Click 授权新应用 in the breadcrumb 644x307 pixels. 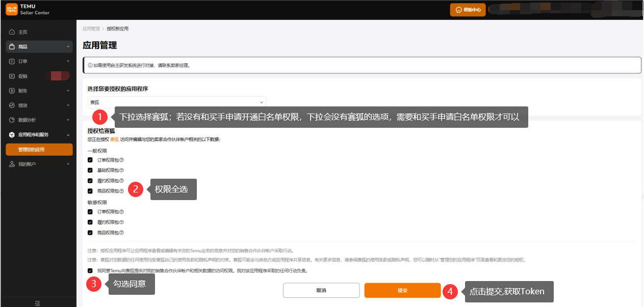click(x=117, y=29)
